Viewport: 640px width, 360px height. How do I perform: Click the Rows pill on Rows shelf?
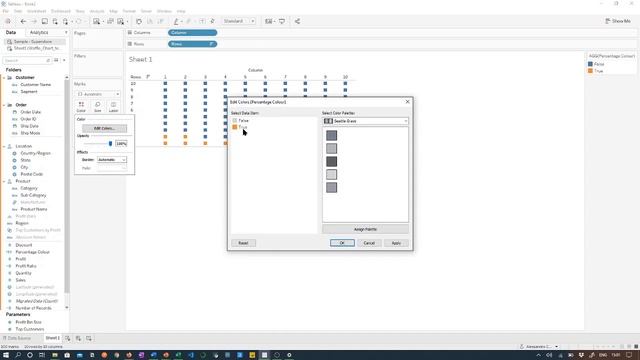pyautogui.click(x=192, y=44)
